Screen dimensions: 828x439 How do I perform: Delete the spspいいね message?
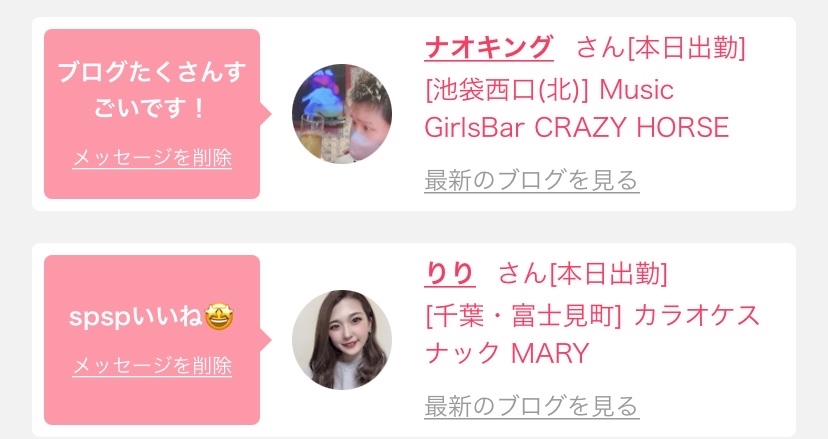pyautogui.click(x=152, y=366)
